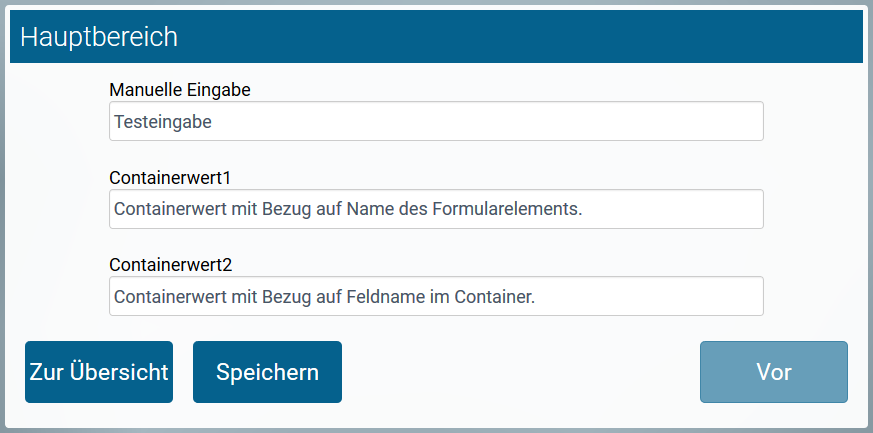The width and height of the screenshot is (873, 433).
Task: Click the word Container in Containerwert2 field
Action: 496,297
